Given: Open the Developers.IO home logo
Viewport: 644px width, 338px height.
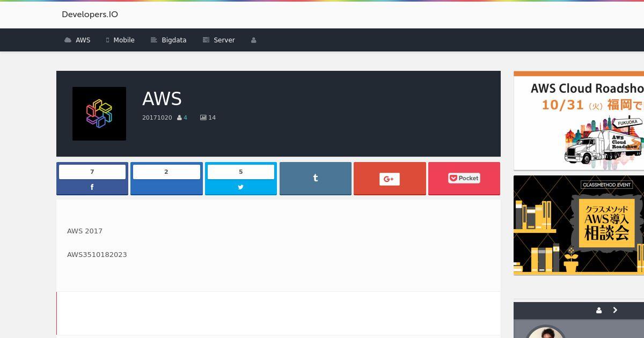Looking at the screenshot, I should (x=90, y=14).
